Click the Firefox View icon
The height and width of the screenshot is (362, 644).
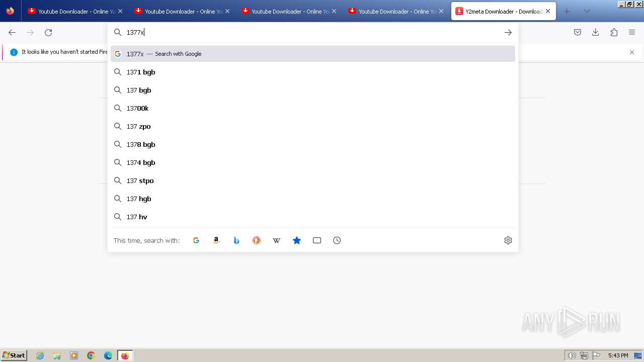10,11
